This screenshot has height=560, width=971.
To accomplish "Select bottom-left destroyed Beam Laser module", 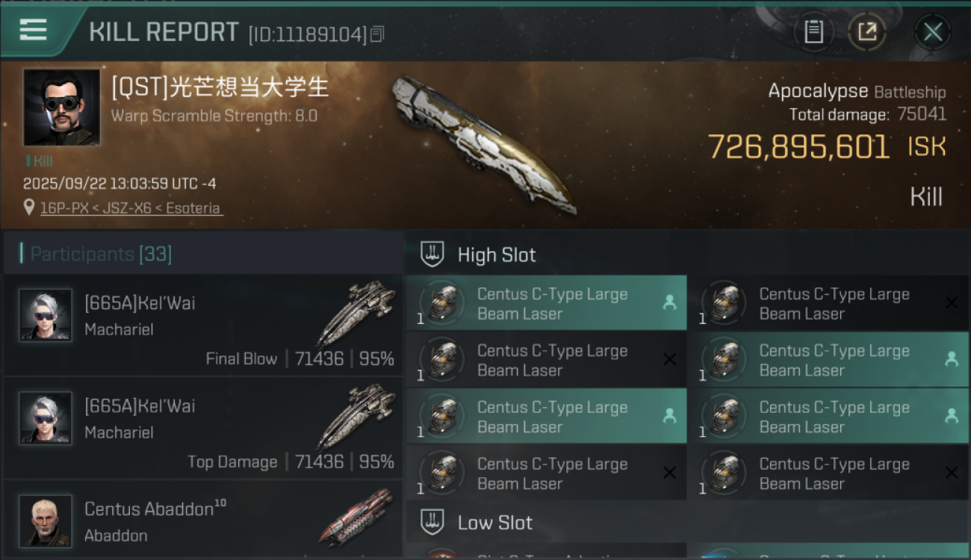I will coord(546,473).
